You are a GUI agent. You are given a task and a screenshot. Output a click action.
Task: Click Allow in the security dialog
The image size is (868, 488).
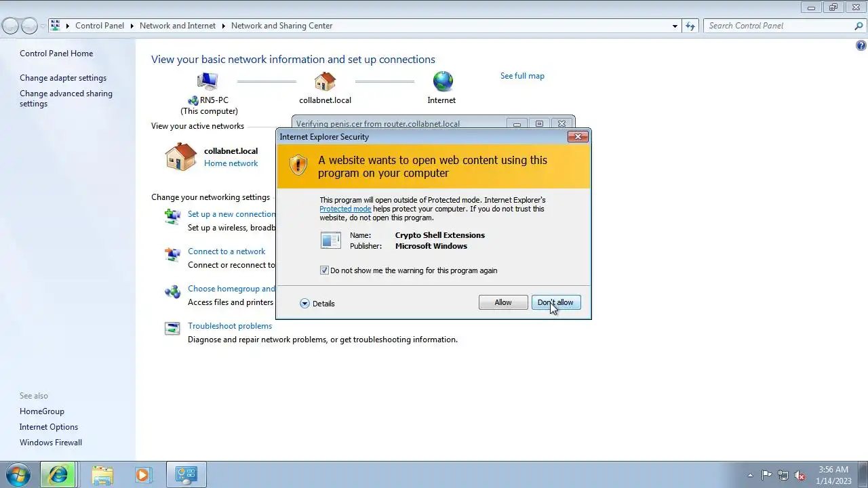coord(503,302)
